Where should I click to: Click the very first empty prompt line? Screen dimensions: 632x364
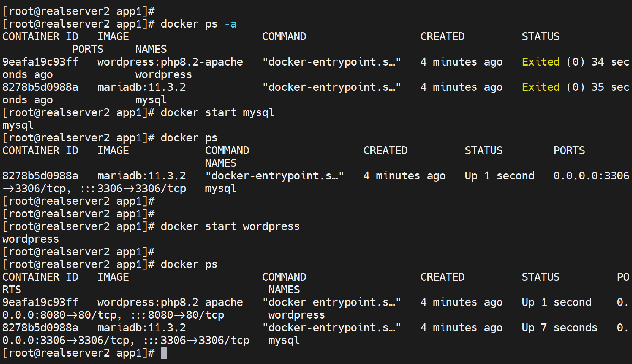tap(78, 12)
